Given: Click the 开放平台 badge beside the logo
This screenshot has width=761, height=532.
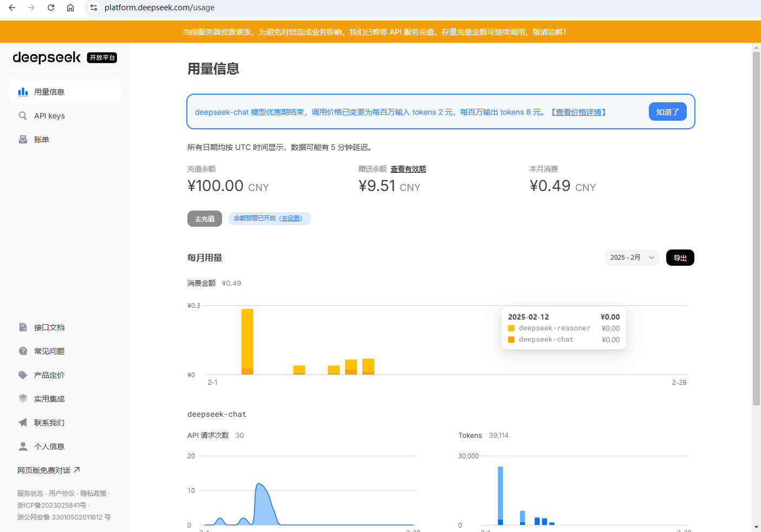Looking at the screenshot, I should pos(102,58).
